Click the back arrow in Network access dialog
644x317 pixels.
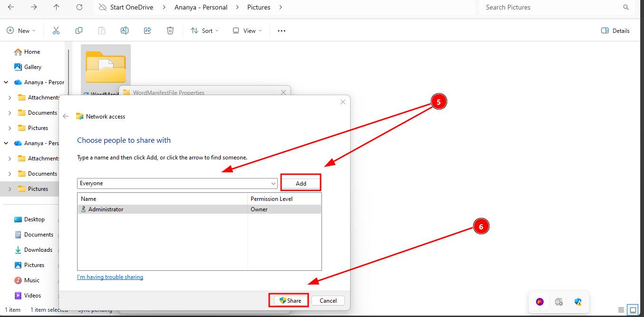66,116
